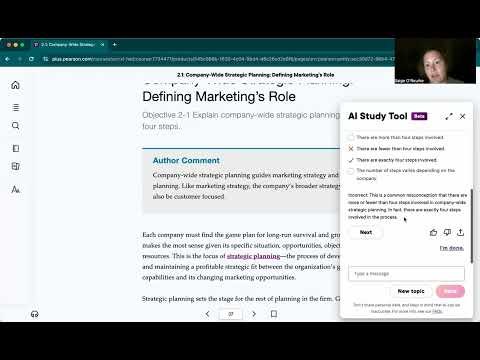This screenshot has height=360, width=480.
Task: Open a new browser tab
Action: tap(114, 44)
